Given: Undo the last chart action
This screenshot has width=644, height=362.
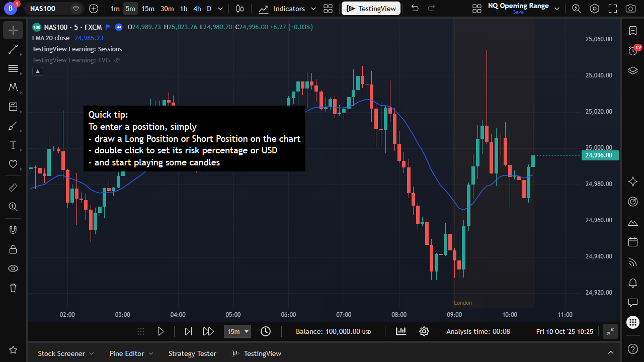Looking at the screenshot, I should (415, 9).
